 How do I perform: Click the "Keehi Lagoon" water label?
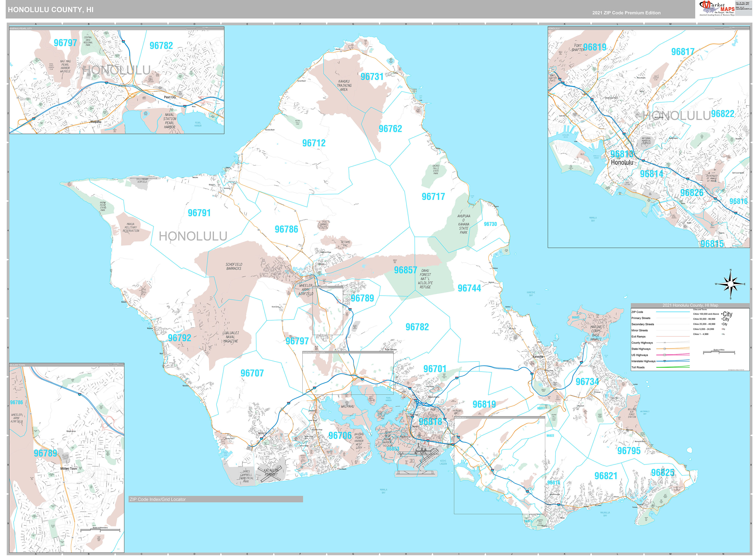(x=443, y=462)
